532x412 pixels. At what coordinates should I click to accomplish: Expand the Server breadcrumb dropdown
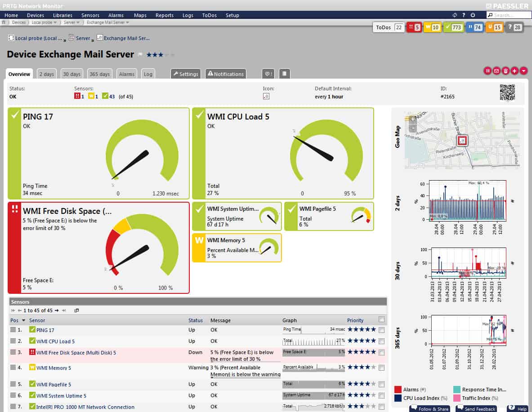pyautogui.click(x=78, y=22)
